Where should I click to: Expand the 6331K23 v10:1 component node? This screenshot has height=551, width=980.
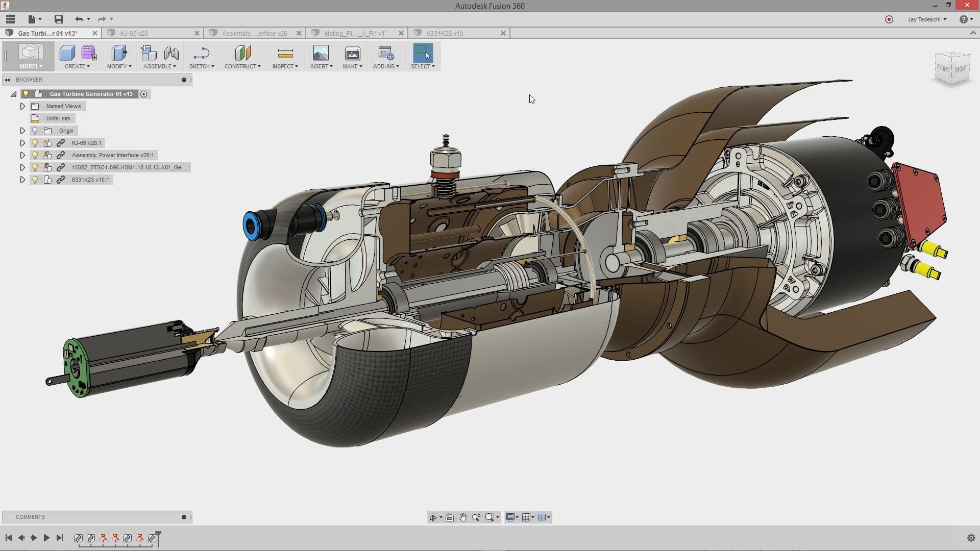(x=22, y=180)
